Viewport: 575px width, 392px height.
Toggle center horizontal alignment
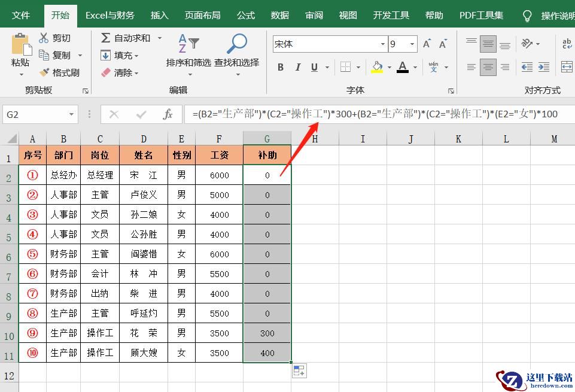tap(488, 67)
